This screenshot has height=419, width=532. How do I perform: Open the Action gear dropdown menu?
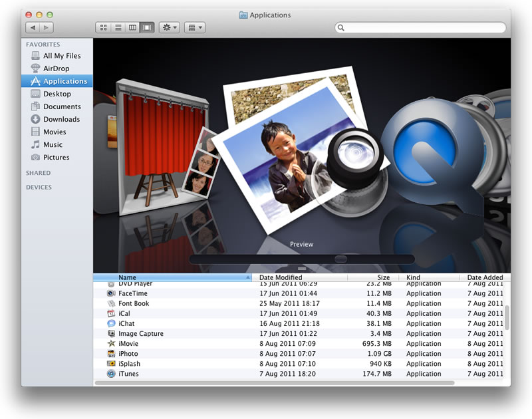coord(169,27)
